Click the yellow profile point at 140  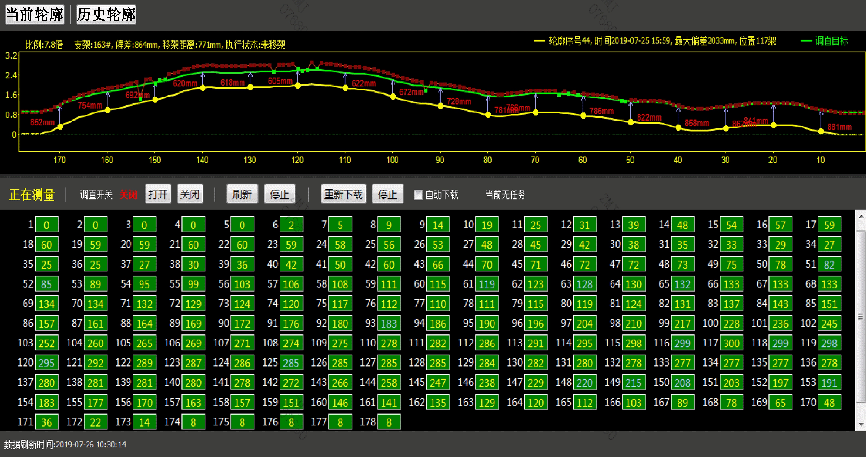(x=203, y=88)
